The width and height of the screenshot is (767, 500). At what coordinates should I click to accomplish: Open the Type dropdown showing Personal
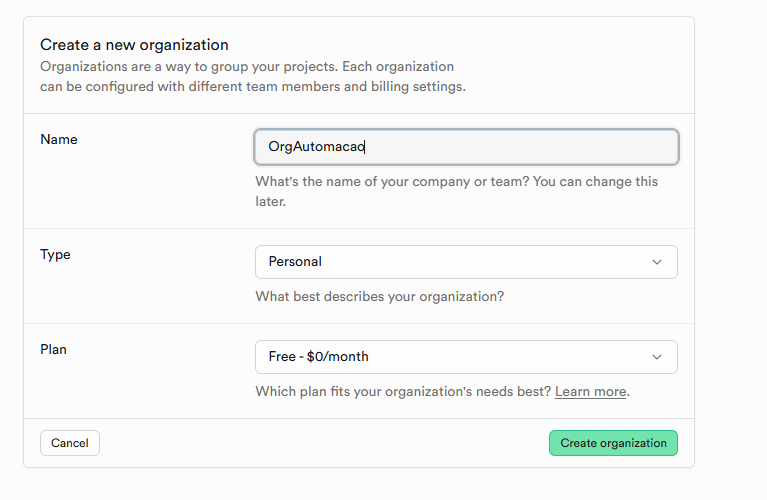coord(466,262)
